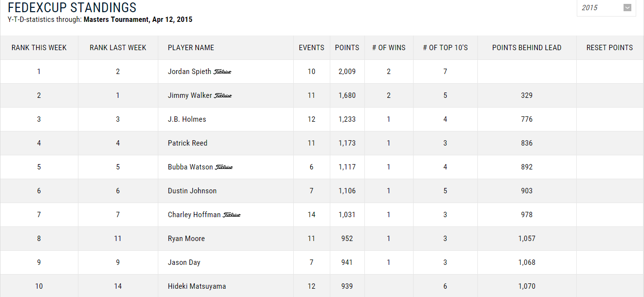Sort by Reset Points column header
The height and width of the screenshot is (297, 644).
[609, 48]
